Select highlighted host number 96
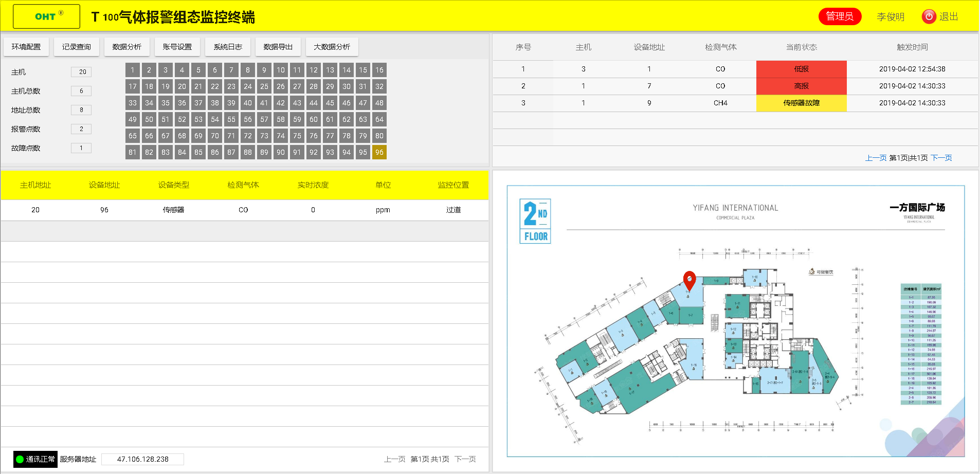 pos(379,152)
